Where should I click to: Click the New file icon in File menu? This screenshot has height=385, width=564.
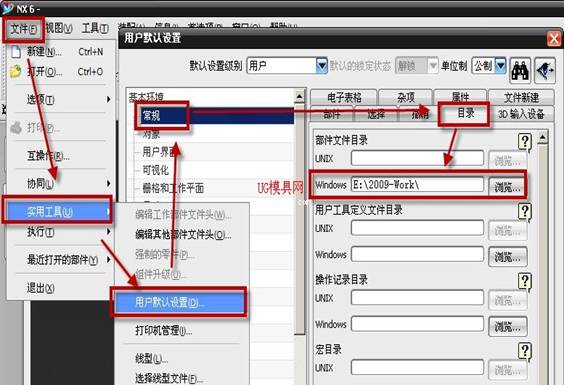click(x=16, y=52)
